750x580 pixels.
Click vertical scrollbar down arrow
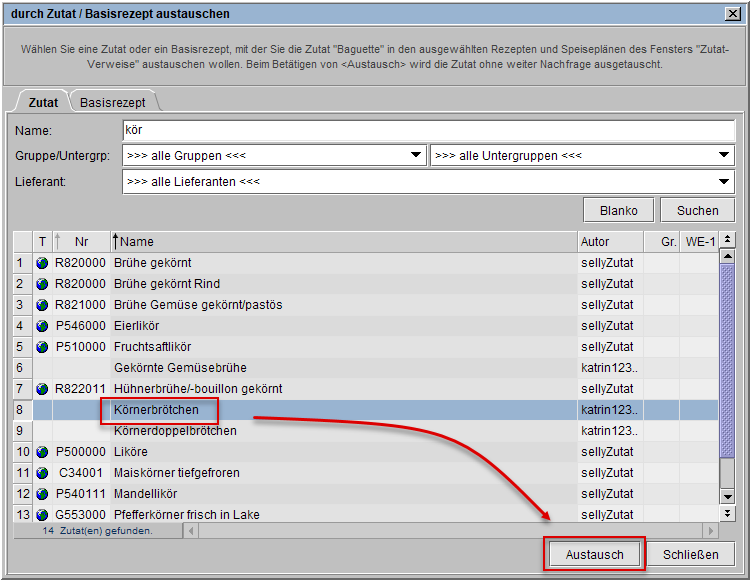coord(727,496)
